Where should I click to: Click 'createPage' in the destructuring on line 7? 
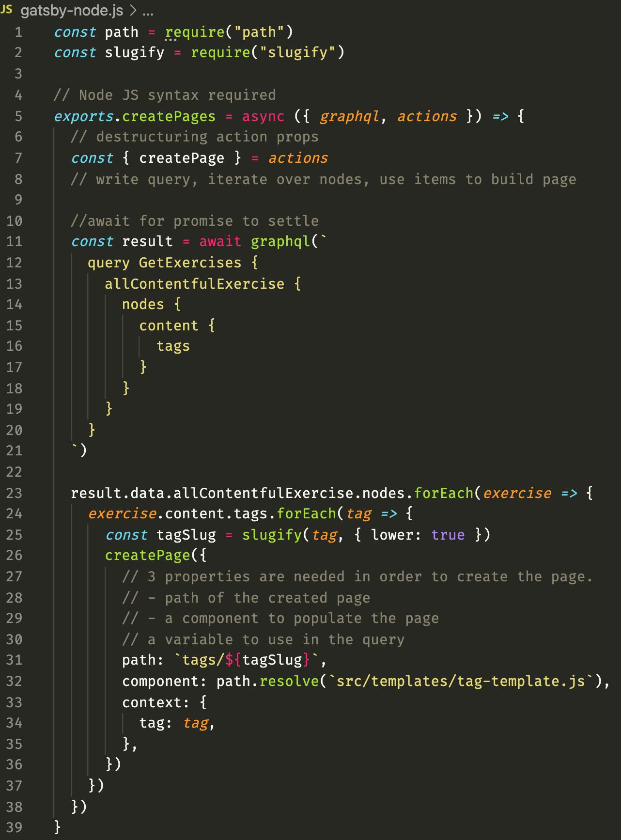[x=182, y=158]
